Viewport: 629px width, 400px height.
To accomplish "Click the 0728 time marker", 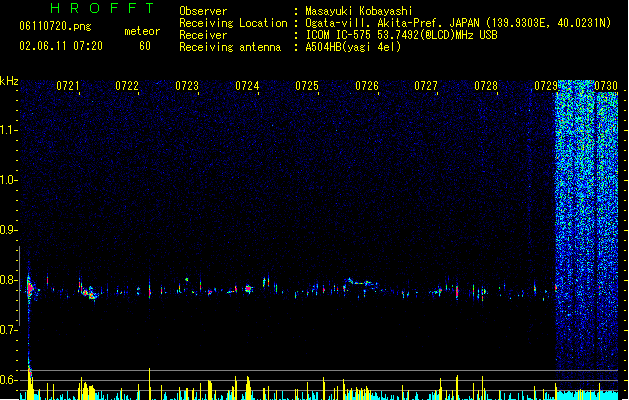I will coord(486,86).
